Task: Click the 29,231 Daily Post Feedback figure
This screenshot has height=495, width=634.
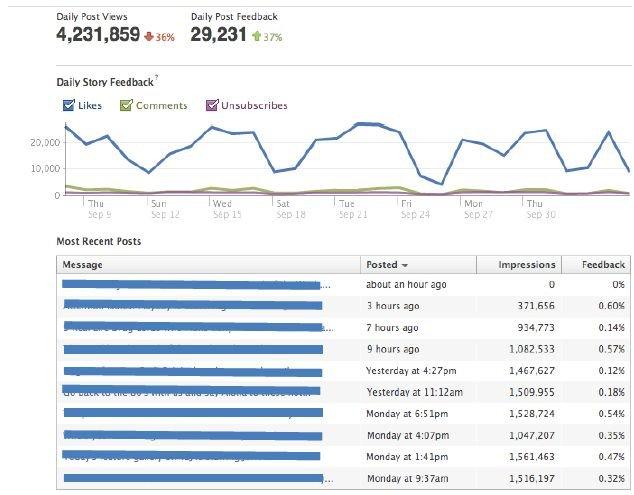Action: pos(218,34)
